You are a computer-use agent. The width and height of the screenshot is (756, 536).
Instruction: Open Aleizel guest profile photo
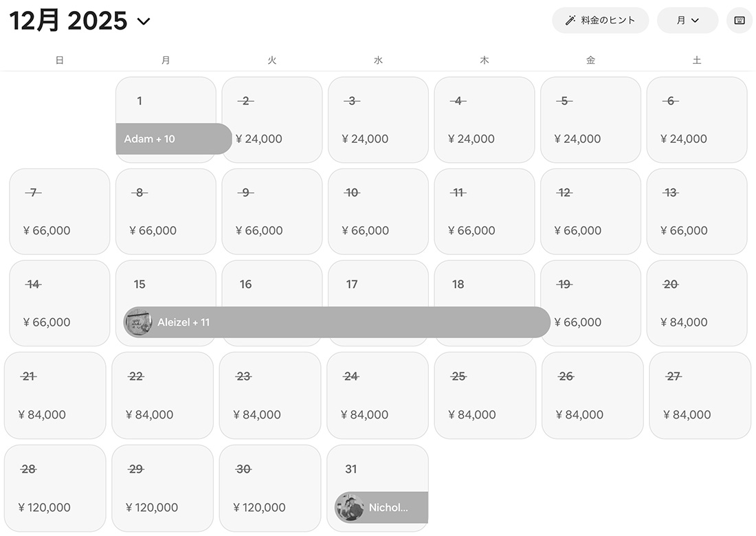138,322
